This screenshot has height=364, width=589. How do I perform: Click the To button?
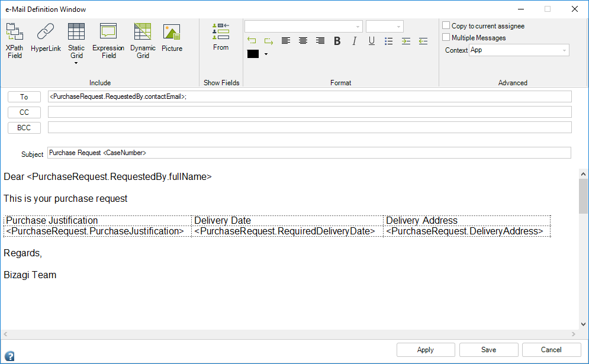coord(24,97)
